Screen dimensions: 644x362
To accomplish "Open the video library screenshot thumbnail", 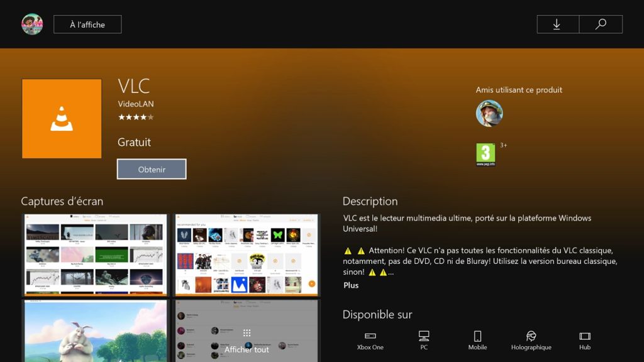I will (x=96, y=255).
